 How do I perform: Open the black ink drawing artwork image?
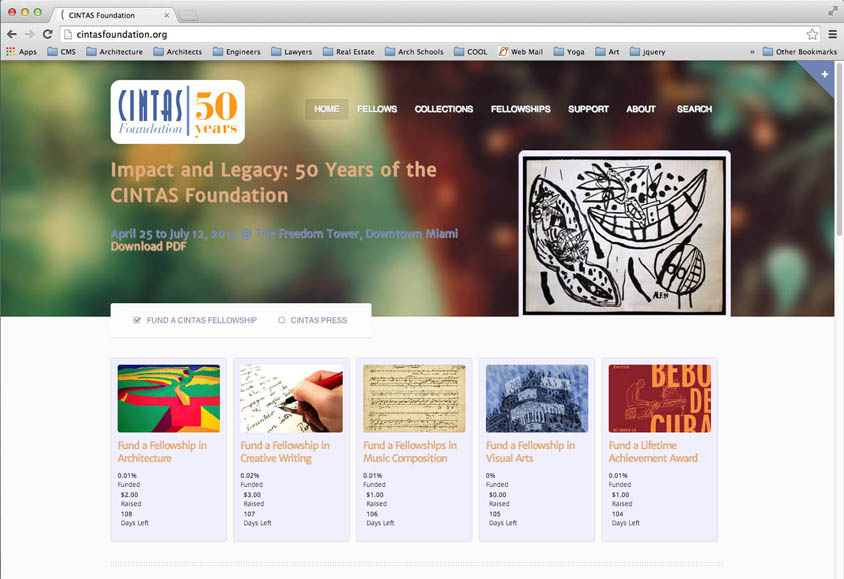[x=624, y=235]
